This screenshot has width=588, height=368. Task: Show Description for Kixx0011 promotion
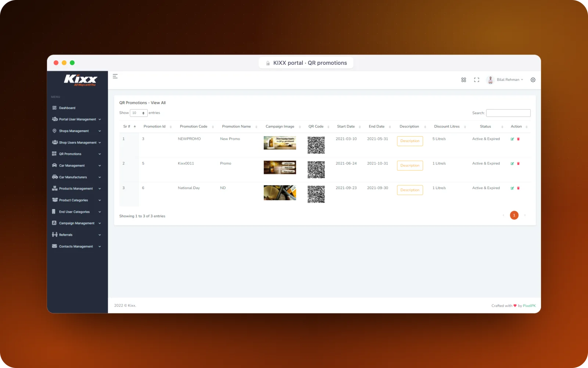coord(410,166)
